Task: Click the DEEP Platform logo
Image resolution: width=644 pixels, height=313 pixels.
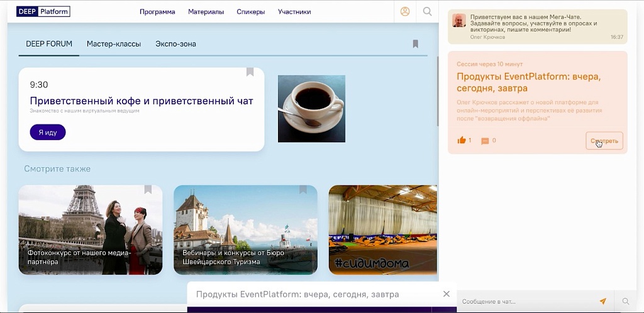Action: click(x=43, y=11)
